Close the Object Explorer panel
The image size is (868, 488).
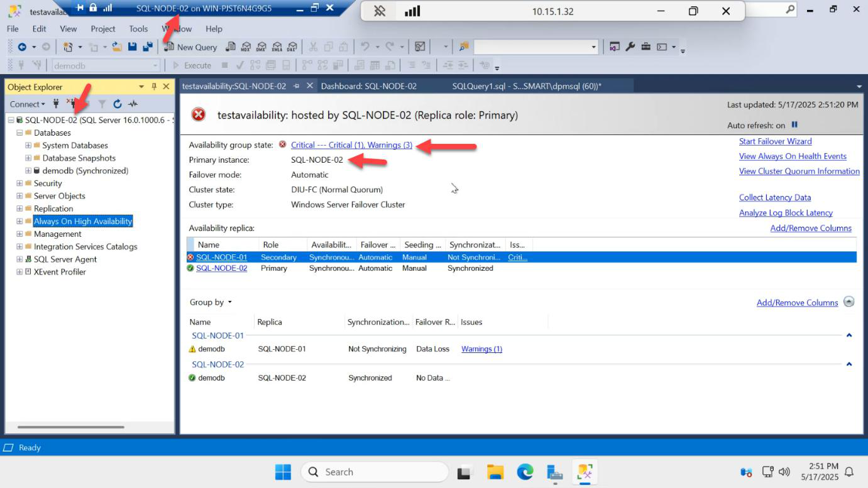(x=167, y=87)
